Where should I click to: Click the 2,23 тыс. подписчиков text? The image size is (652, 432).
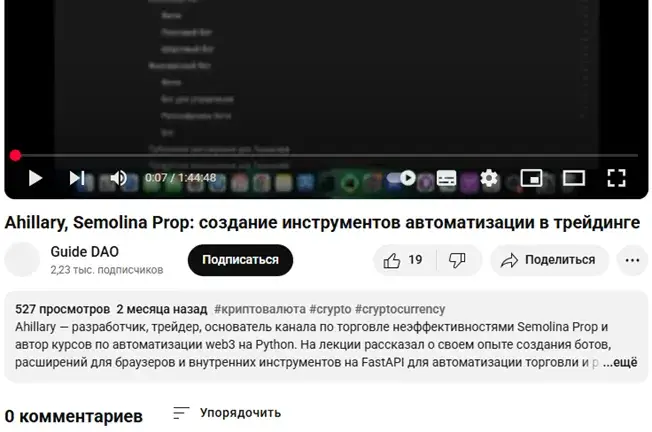click(107, 270)
